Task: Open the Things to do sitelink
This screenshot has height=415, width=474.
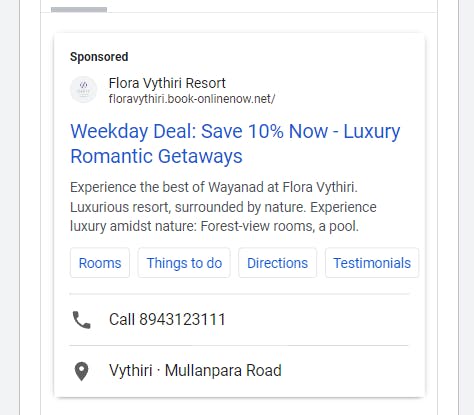Action: (x=184, y=263)
